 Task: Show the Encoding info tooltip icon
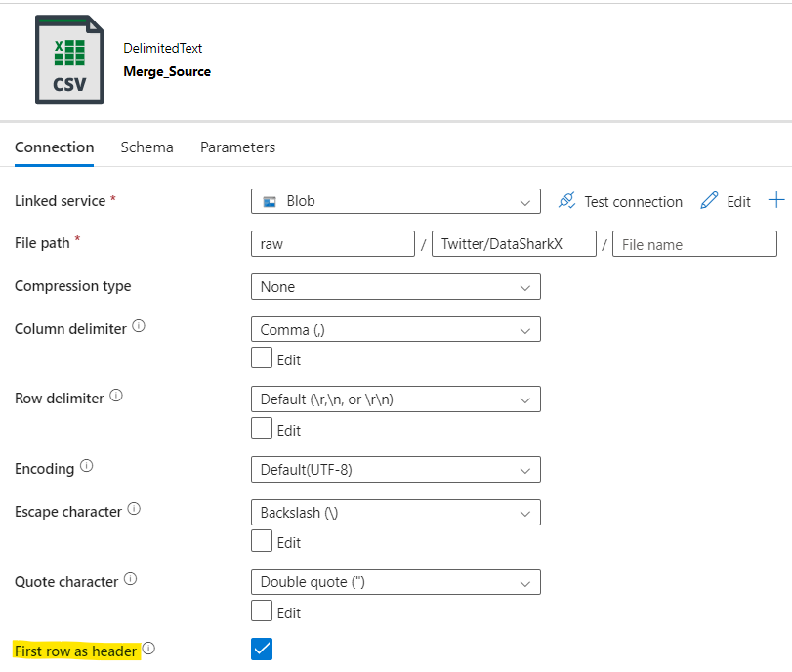(x=86, y=466)
